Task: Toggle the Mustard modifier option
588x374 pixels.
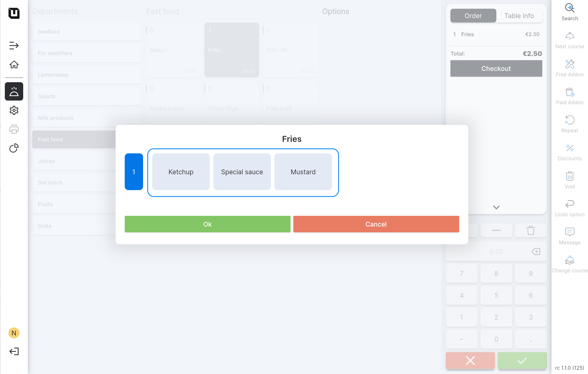Action: [x=303, y=172]
